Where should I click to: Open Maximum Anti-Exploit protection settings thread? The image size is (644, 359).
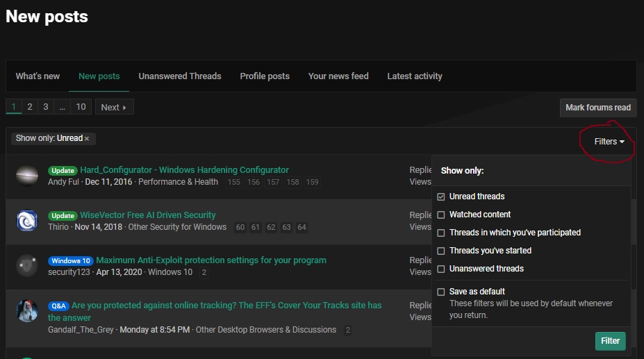coord(211,260)
